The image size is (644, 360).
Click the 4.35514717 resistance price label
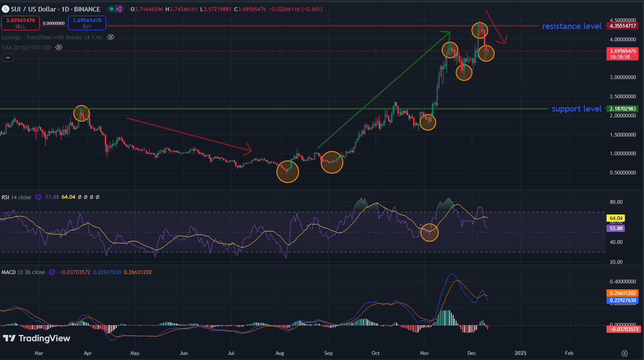pos(623,26)
